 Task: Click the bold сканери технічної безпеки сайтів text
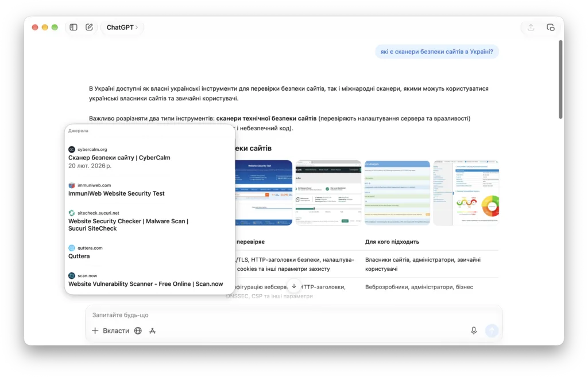tap(266, 118)
